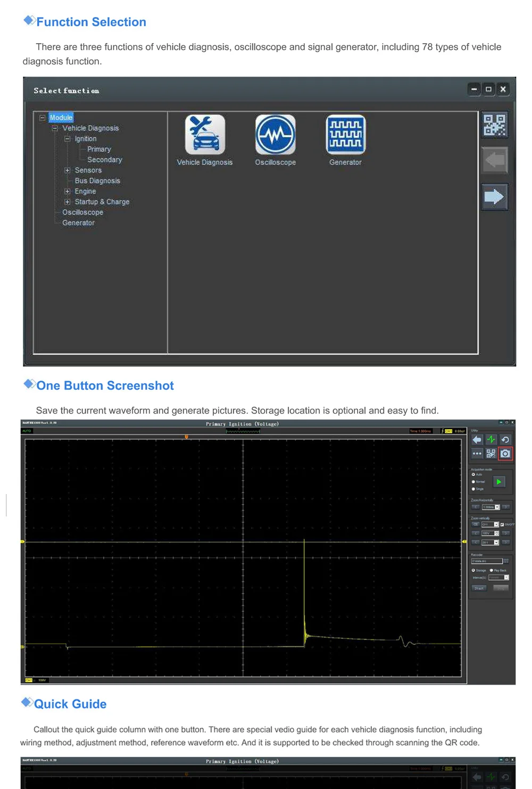
Task: Select the Auto acquisition mode radio
Action: coord(473,474)
